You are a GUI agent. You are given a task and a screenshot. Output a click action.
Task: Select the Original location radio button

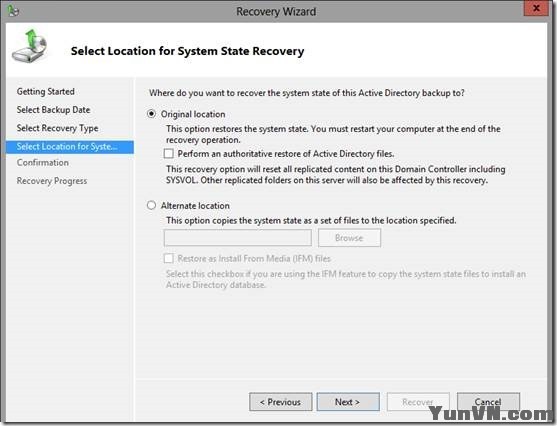point(151,114)
